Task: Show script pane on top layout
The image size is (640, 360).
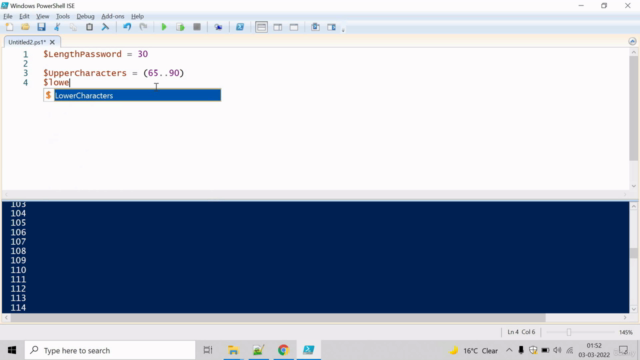Action: coord(261,27)
